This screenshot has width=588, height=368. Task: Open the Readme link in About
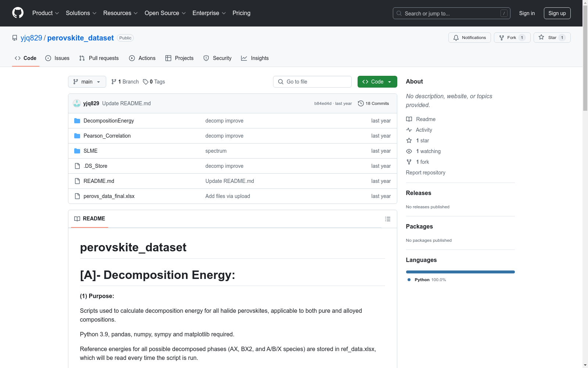421,119
